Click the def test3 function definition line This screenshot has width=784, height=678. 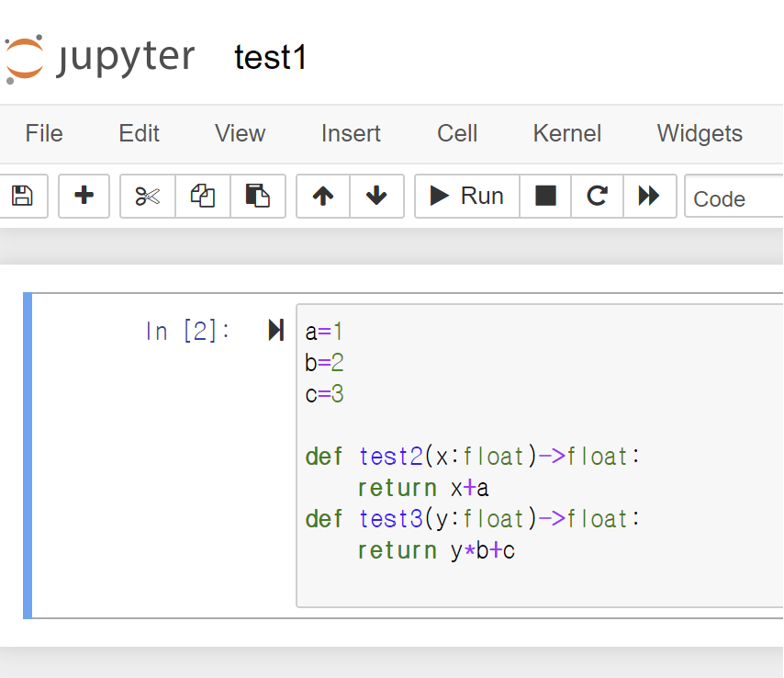tap(473, 519)
